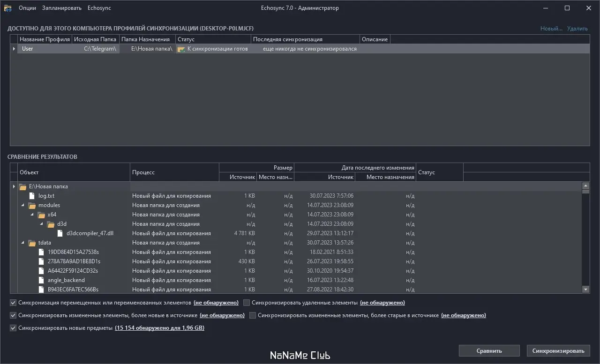
Task: Click the results scrollbar up arrow
Action: [585, 186]
